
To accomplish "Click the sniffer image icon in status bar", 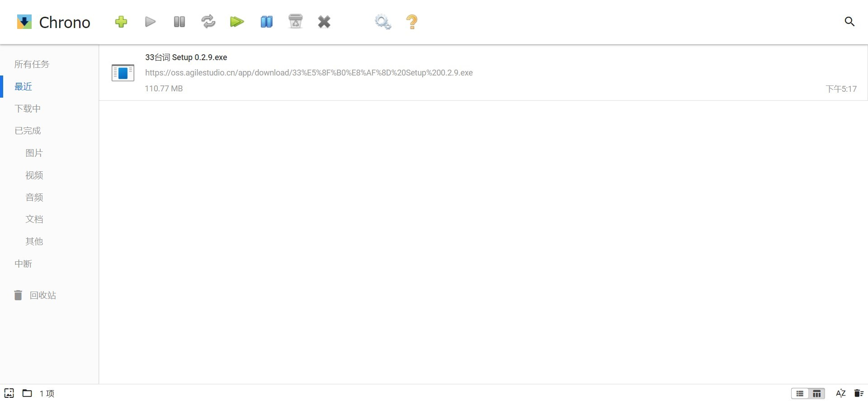I will click(9, 393).
